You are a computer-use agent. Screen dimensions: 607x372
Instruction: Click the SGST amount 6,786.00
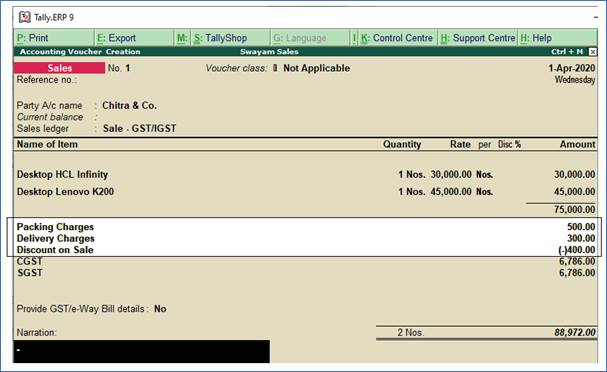coord(577,273)
